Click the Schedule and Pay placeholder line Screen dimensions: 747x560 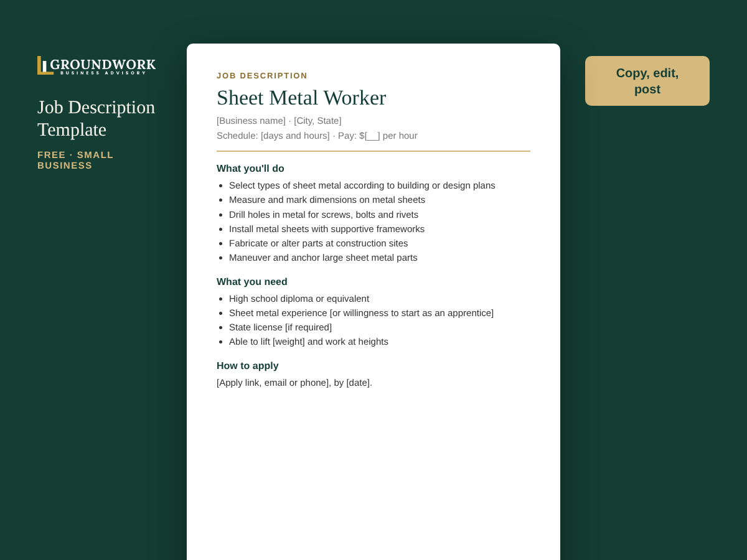(x=317, y=136)
